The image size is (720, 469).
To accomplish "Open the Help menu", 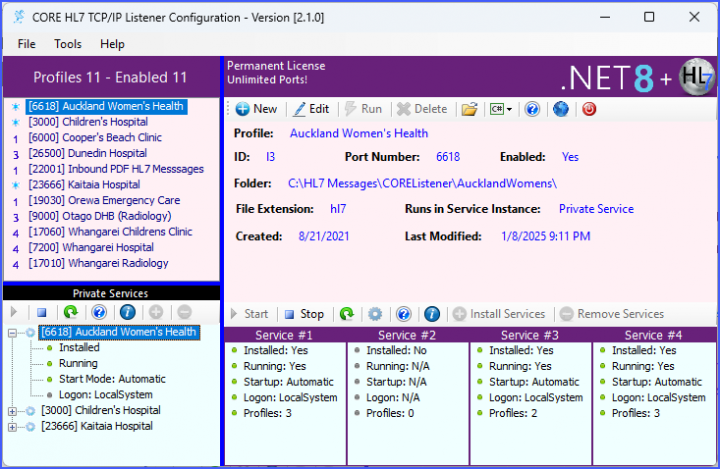I will click(112, 44).
